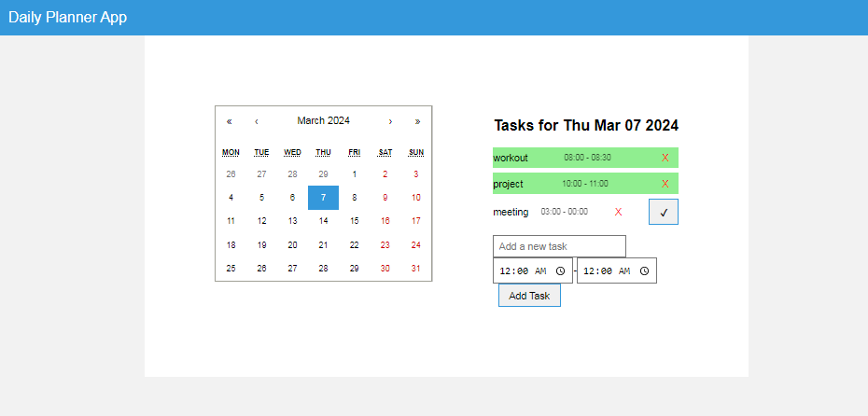
Task: Delete the meeting task with red X
Action: (x=618, y=212)
